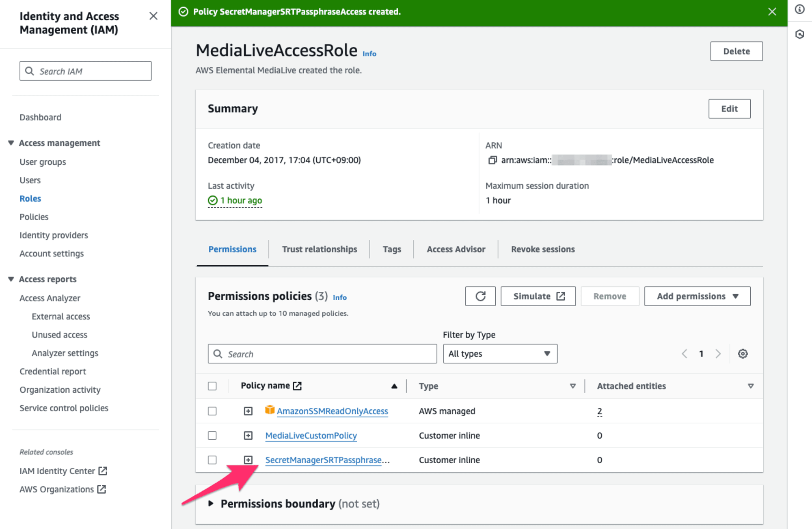
Task: Click the green check success icon in banner
Action: point(184,12)
